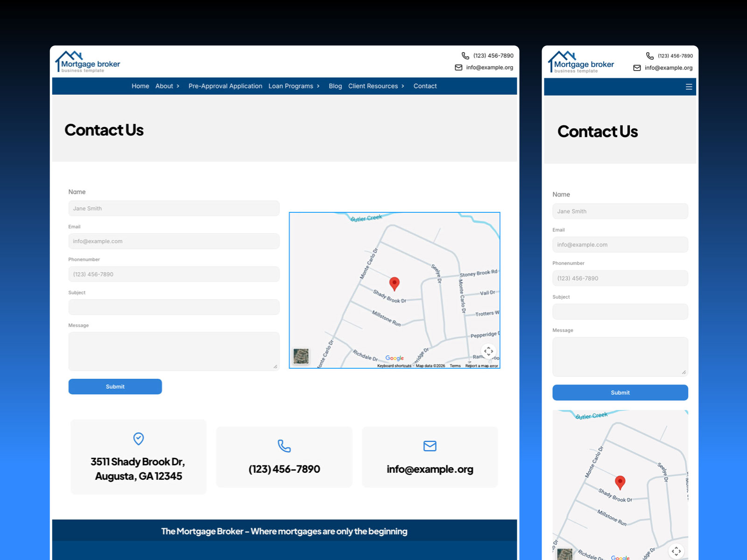This screenshot has height=560, width=747.
Task: Open the Loan Programs nav item
Action: point(291,86)
